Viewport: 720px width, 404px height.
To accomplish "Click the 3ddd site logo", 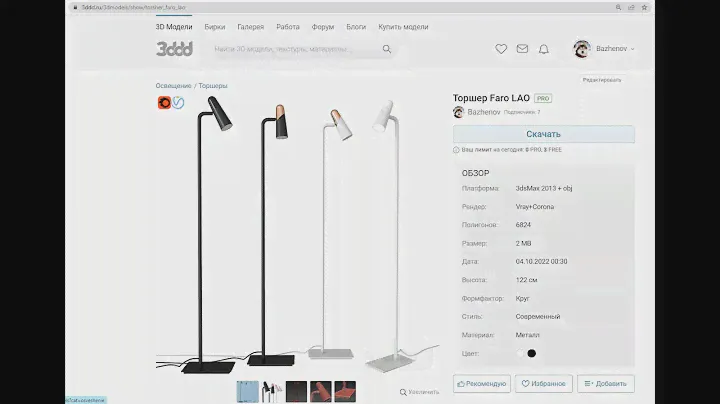I will (x=174, y=48).
